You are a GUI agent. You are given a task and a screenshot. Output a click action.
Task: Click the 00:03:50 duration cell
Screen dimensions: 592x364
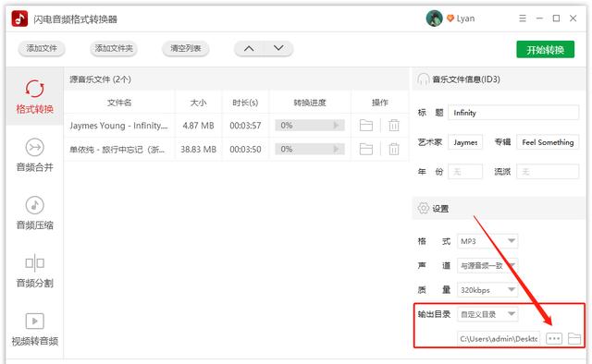coord(245,150)
